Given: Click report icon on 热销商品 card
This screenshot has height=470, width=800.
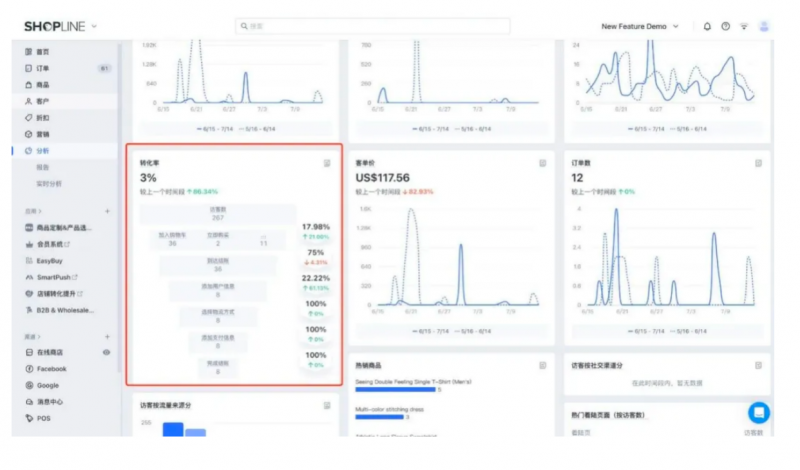Looking at the screenshot, I should coord(543,365).
